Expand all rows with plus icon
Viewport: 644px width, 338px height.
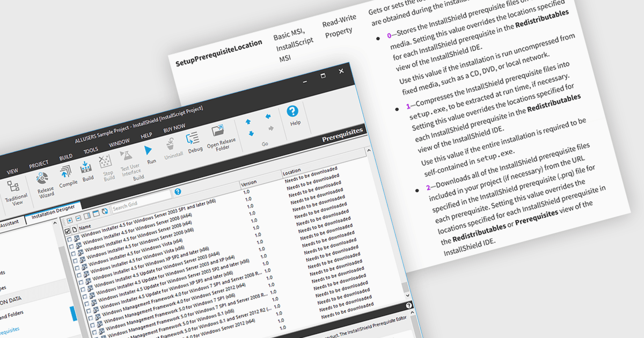tap(70, 221)
